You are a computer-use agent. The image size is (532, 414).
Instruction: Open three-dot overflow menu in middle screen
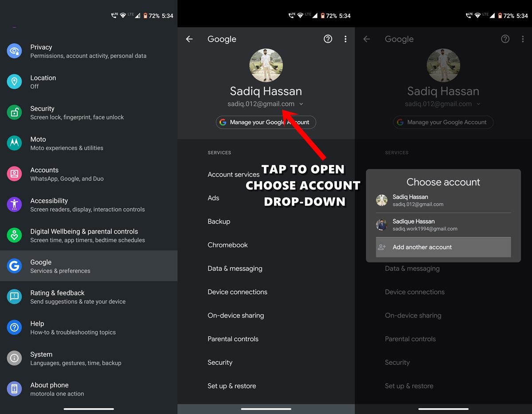[345, 39]
